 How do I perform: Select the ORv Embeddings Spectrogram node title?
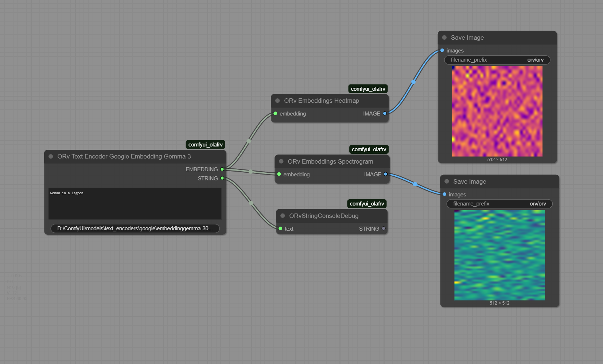point(330,161)
